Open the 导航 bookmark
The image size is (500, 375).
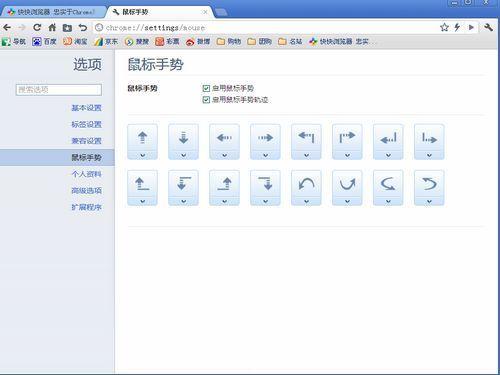click(14, 42)
